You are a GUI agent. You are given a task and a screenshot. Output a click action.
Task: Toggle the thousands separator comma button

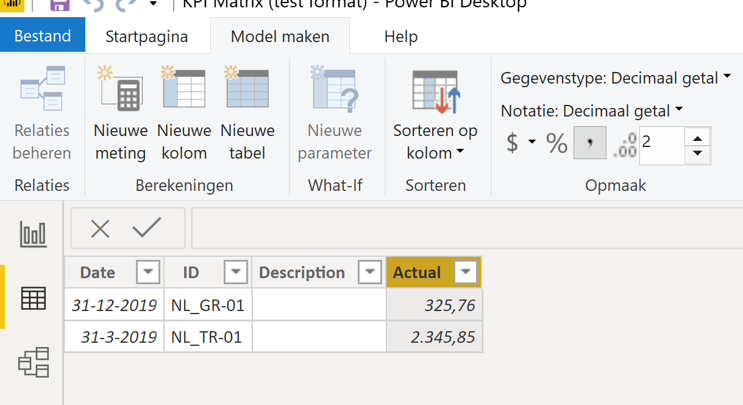click(589, 143)
